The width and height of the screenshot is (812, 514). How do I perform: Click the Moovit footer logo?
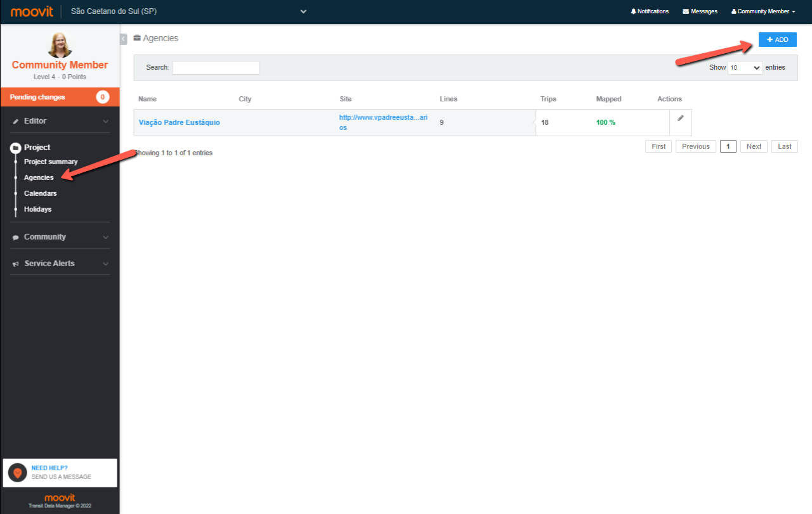(x=60, y=498)
